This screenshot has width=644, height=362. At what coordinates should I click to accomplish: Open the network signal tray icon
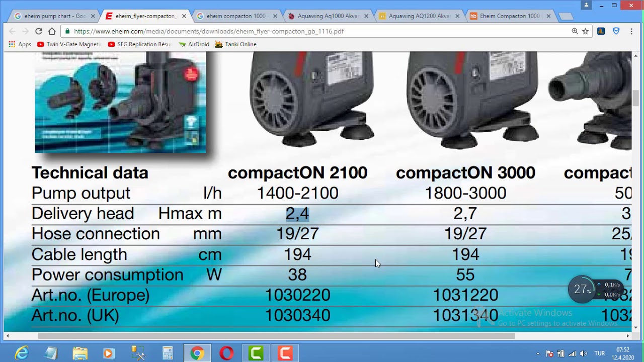click(x=572, y=353)
